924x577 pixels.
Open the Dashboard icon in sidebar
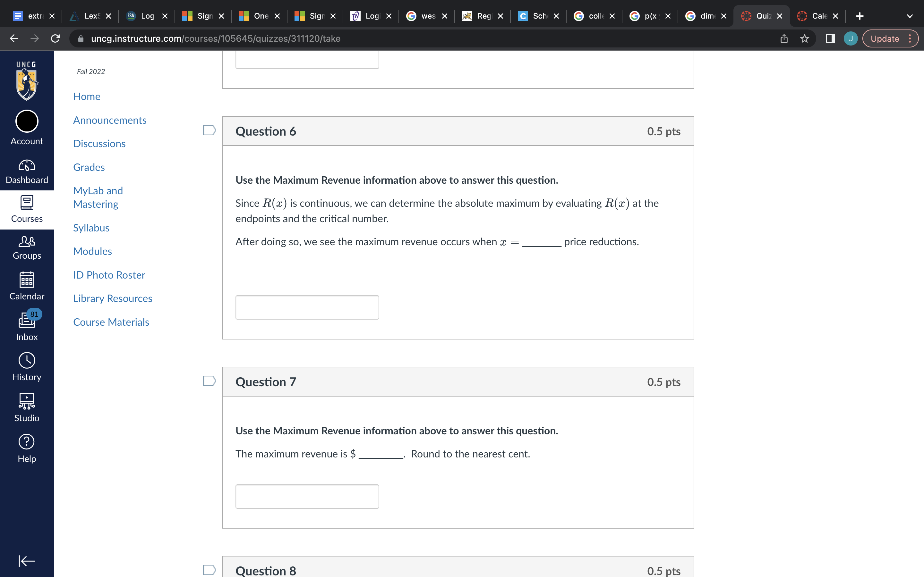tap(27, 171)
